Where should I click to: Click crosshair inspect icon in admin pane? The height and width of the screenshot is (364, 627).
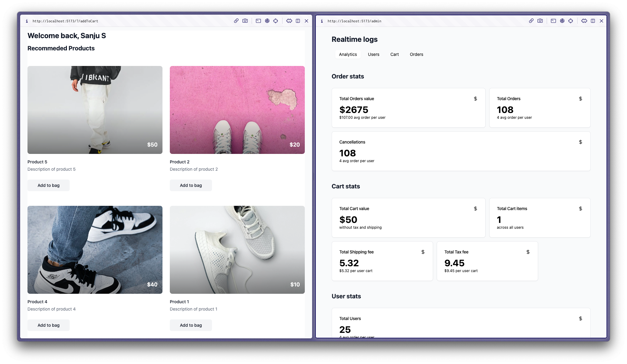570,21
